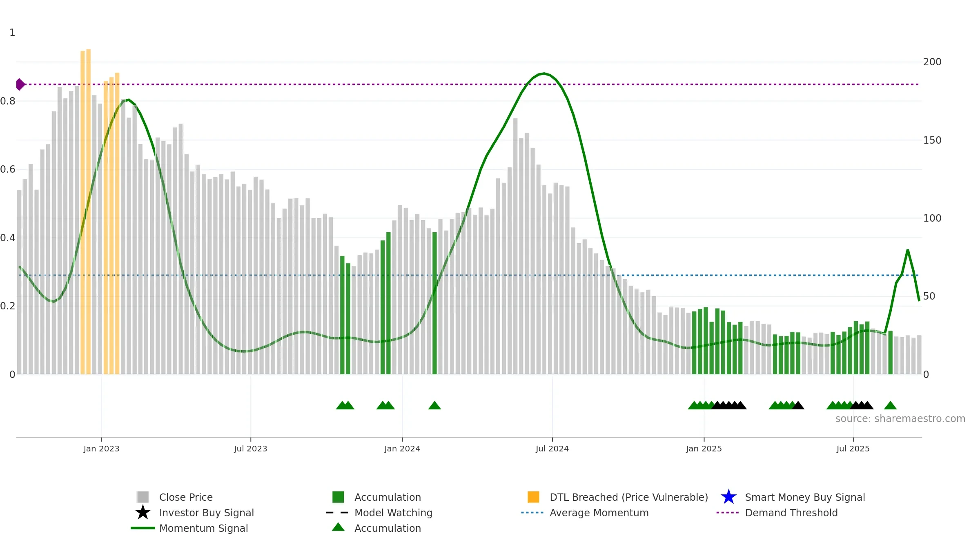Click the Jan 2024 axis label
This screenshot has height=551, width=980.
402,449
